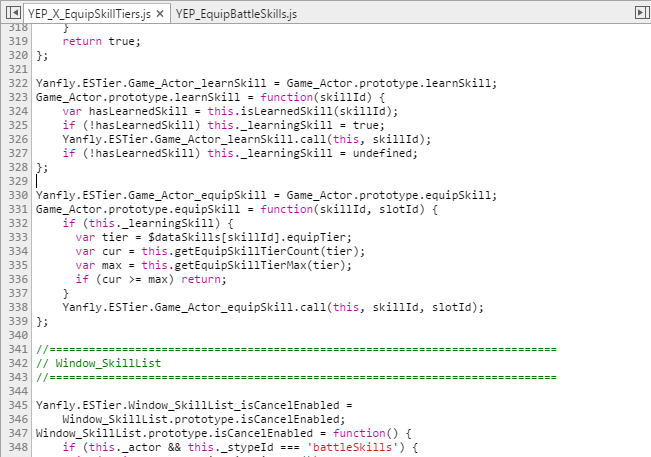Click 'getEquipSkillTierMax' on line 335
The height and width of the screenshot is (457, 651).
(240, 265)
